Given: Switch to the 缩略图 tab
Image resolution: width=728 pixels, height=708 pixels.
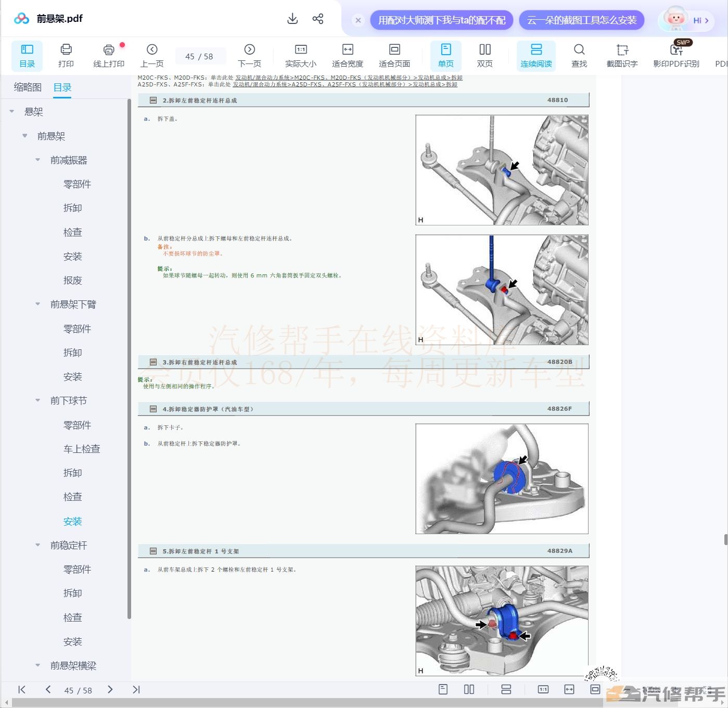Looking at the screenshot, I should (x=28, y=87).
